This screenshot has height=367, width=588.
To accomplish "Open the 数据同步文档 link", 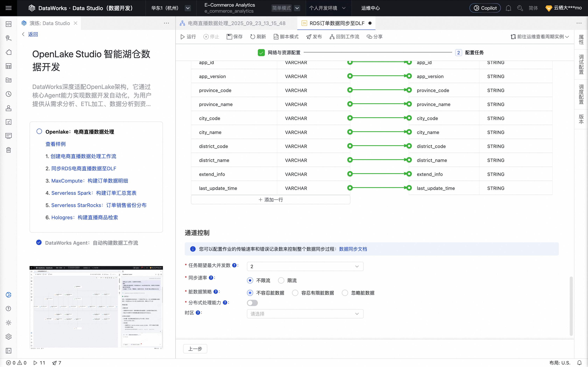I will pos(353,249).
